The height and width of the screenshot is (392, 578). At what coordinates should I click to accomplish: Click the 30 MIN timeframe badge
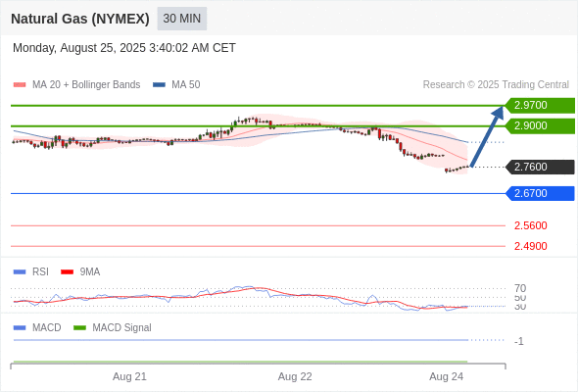[182, 19]
